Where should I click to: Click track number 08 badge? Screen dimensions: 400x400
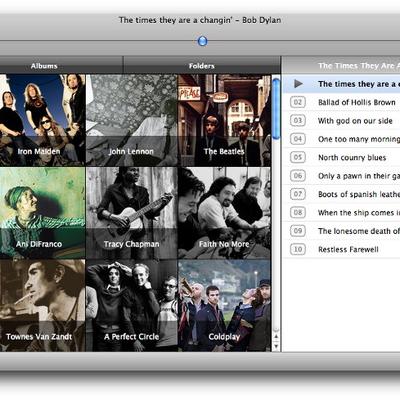point(298,212)
